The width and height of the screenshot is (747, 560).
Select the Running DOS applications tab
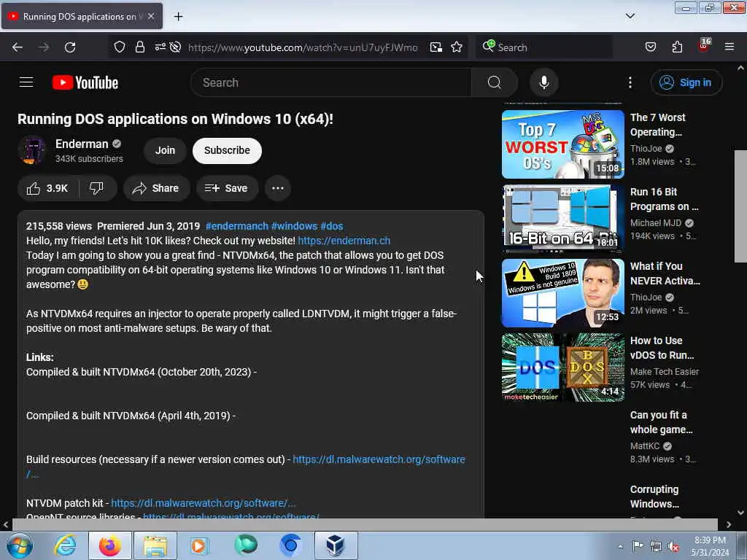tap(82, 16)
